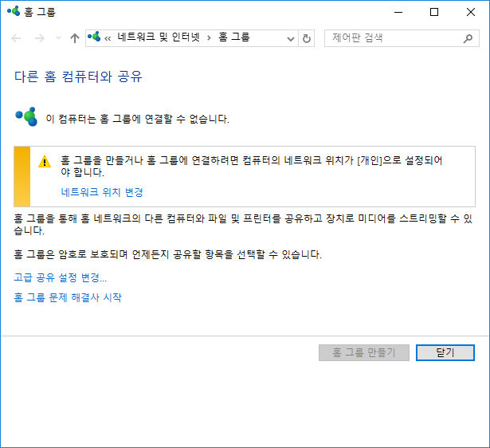The image size is (490, 448).
Task: Click the heading 다른 홈 컴퓨터와 공유
Action: (78, 77)
